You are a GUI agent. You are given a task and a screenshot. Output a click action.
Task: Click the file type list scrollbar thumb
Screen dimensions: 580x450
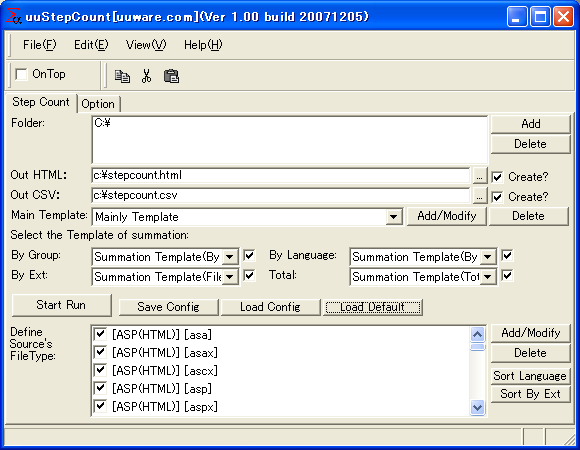click(x=478, y=346)
